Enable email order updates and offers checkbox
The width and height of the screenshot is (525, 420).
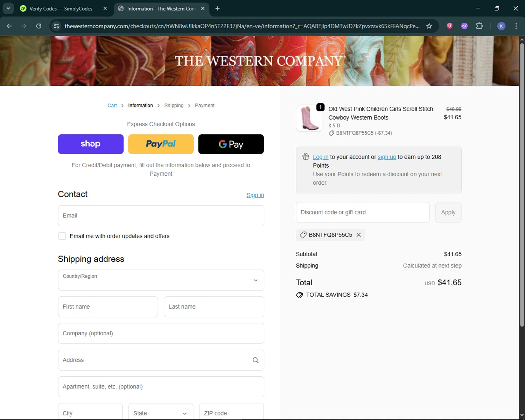pos(62,236)
